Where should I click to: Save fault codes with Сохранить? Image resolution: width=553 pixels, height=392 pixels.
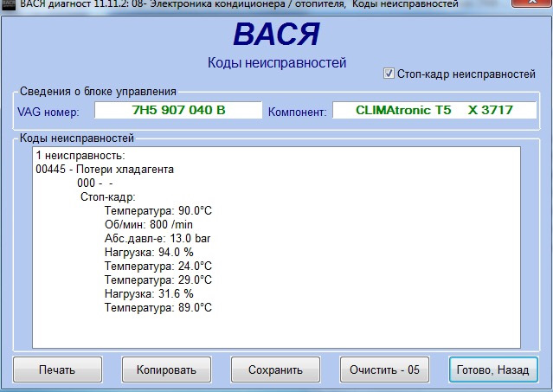pyautogui.click(x=275, y=370)
